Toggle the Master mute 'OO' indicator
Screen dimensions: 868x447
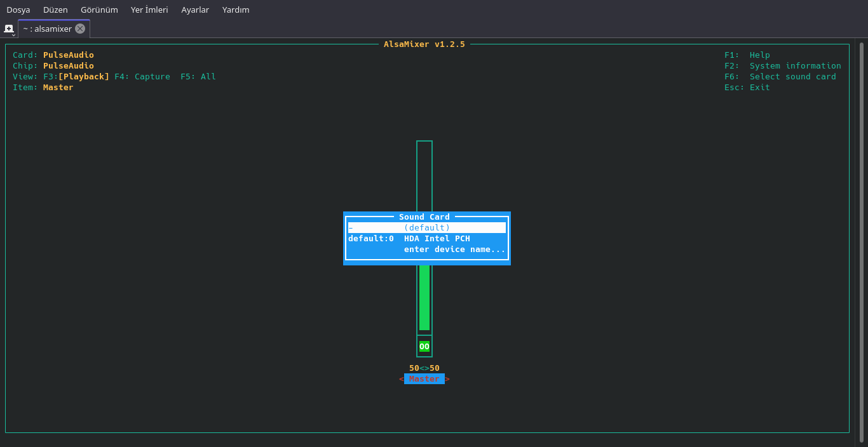tap(424, 346)
